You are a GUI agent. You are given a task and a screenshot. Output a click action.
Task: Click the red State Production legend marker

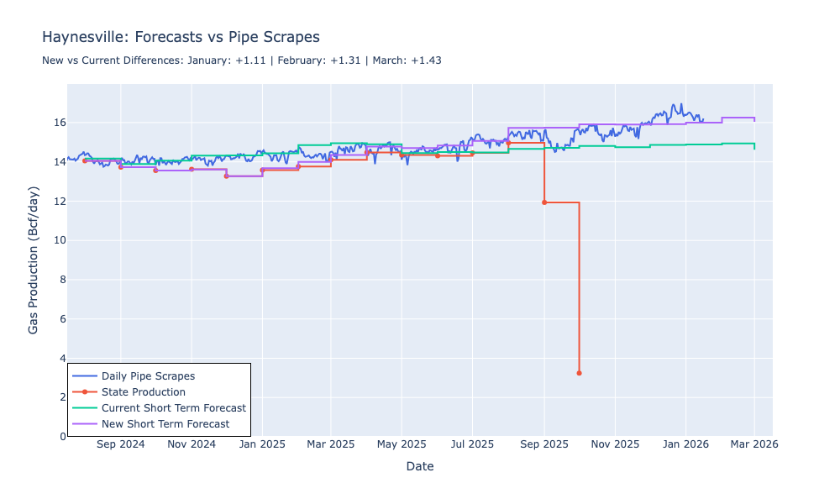(x=85, y=392)
